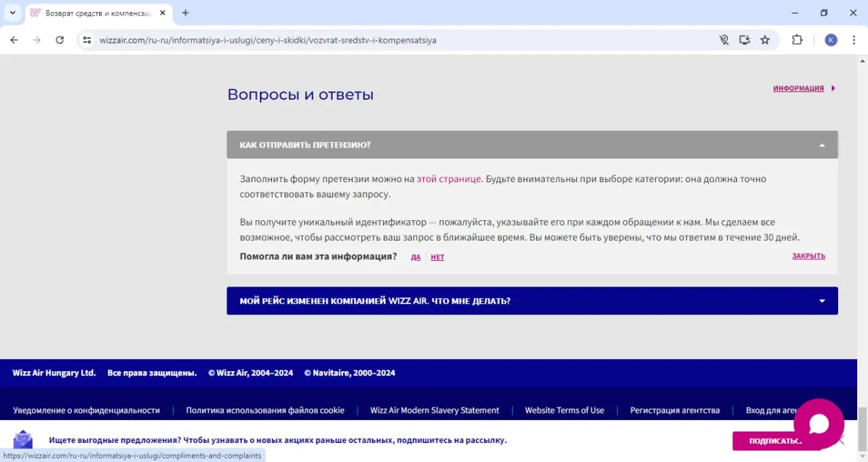Open the chat support bubble
Screen dimensions: 868x462
point(818,424)
